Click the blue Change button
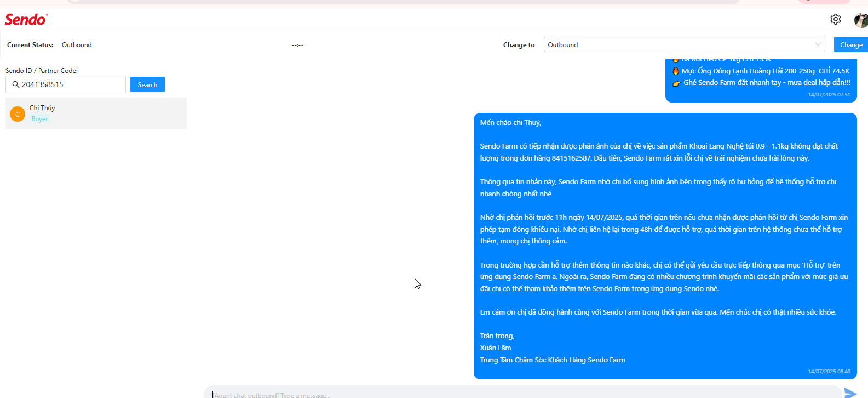868x398 pixels. point(851,45)
